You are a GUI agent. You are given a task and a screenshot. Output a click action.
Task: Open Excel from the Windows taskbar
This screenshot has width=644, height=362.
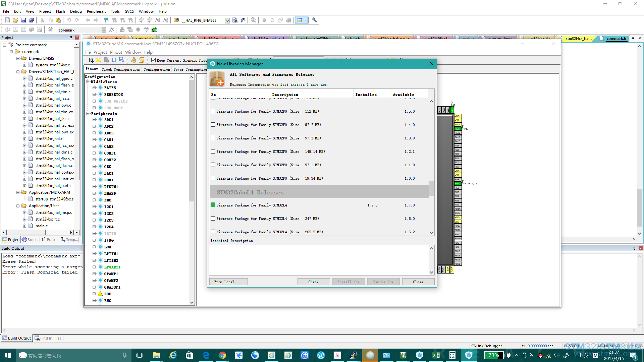pyautogui.click(x=436, y=355)
